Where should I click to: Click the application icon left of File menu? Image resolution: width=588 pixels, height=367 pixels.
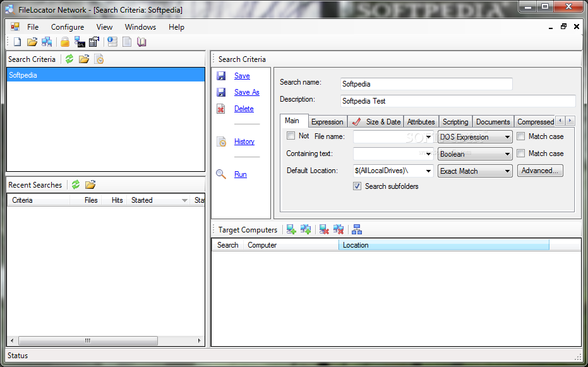pyautogui.click(x=15, y=27)
